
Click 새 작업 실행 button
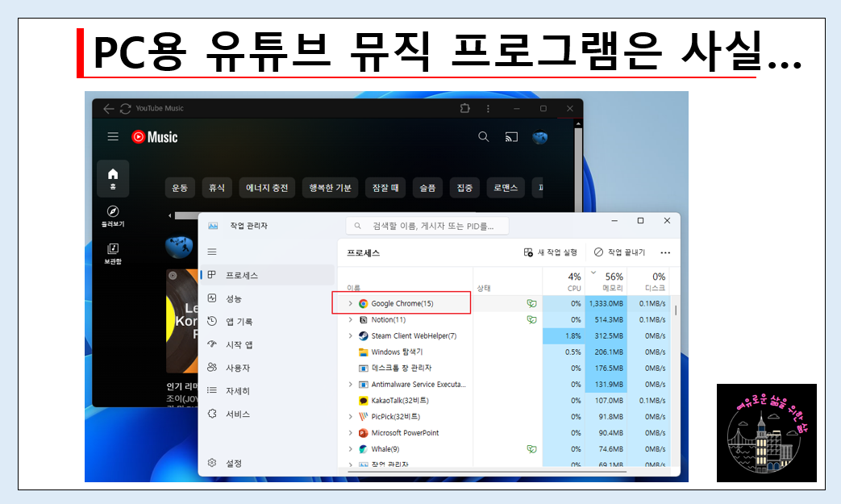550,252
